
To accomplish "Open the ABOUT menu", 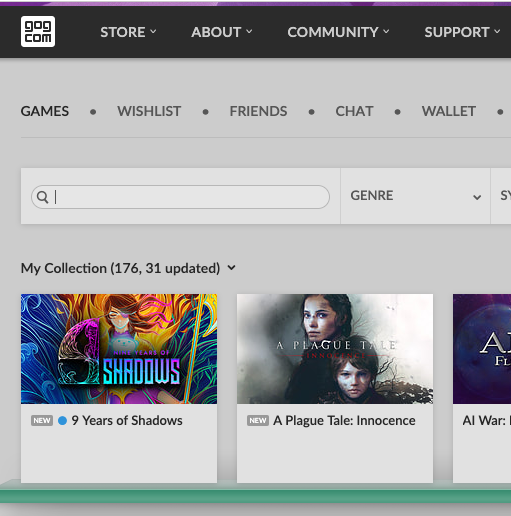I will pyautogui.click(x=222, y=32).
